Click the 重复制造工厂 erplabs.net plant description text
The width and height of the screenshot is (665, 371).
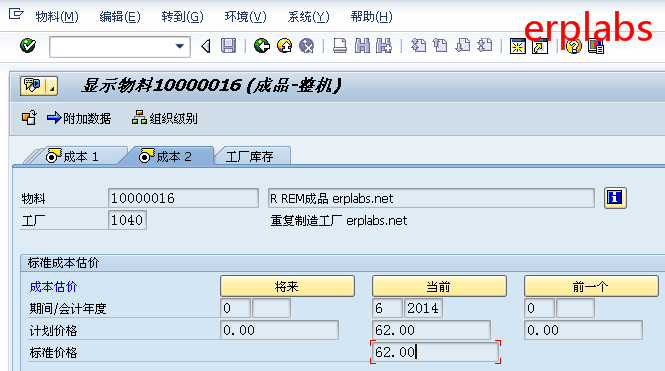point(339,220)
